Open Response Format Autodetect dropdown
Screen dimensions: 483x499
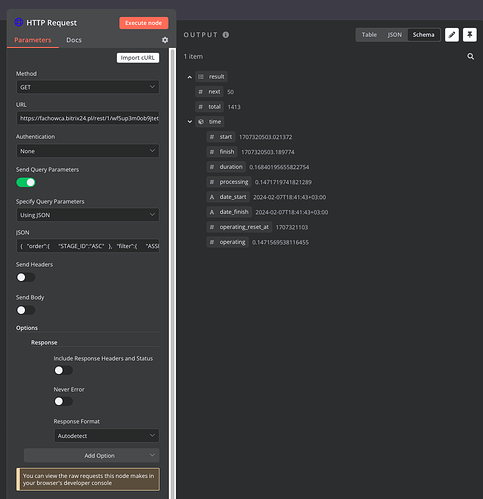point(107,436)
